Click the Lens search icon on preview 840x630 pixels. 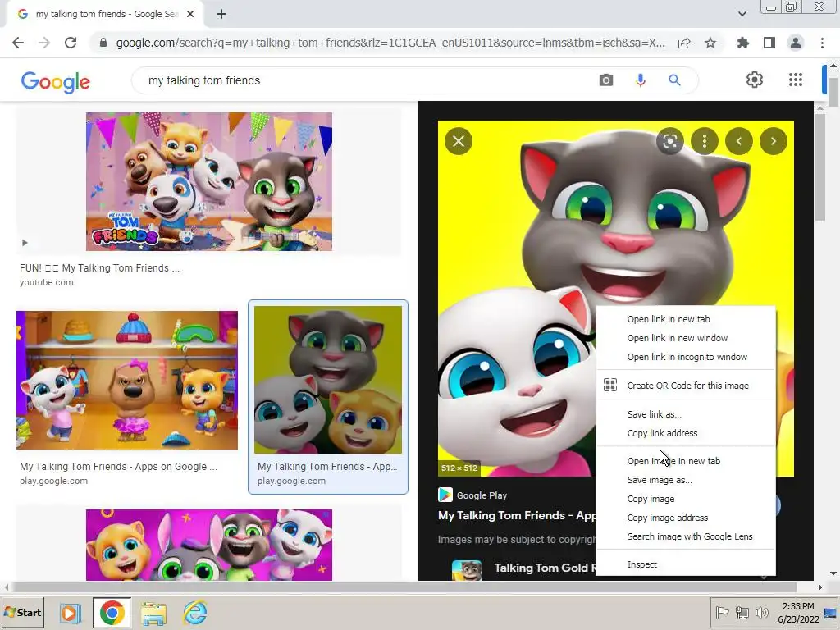click(670, 141)
